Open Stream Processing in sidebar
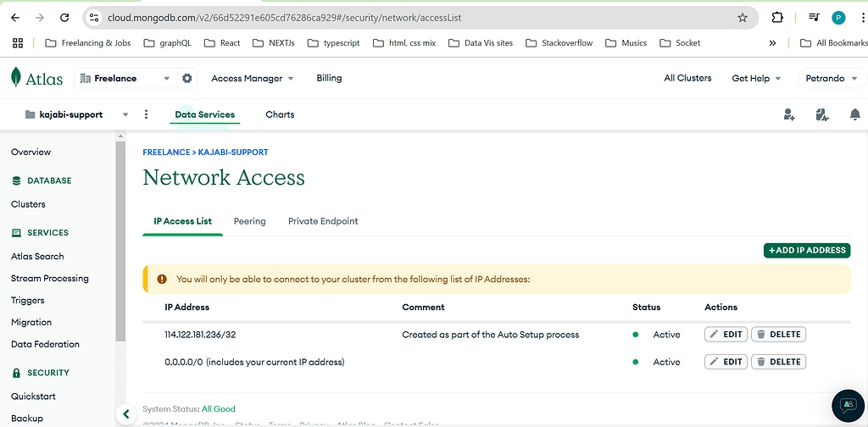The height and width of the screenshot is (427, 868). pos(50,278)
